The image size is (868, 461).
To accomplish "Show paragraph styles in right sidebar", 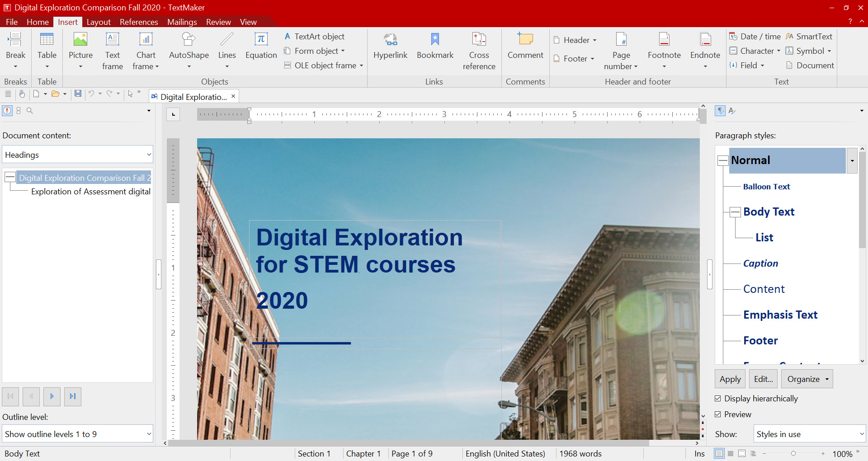I will click(x=720, y=111).
